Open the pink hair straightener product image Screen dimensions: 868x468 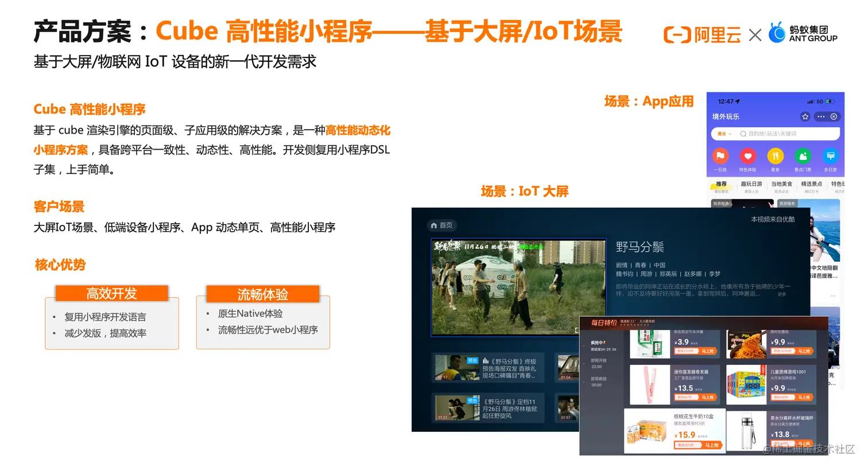point(650,385)
